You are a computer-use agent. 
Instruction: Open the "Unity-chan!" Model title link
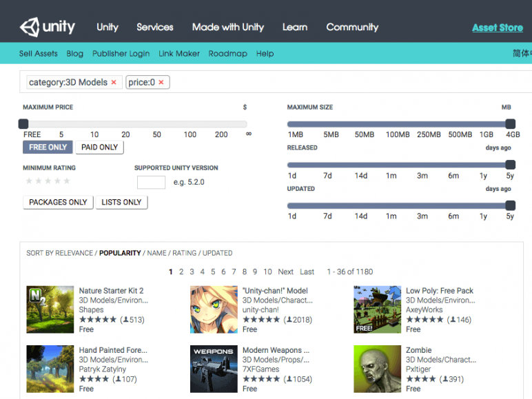275,291
